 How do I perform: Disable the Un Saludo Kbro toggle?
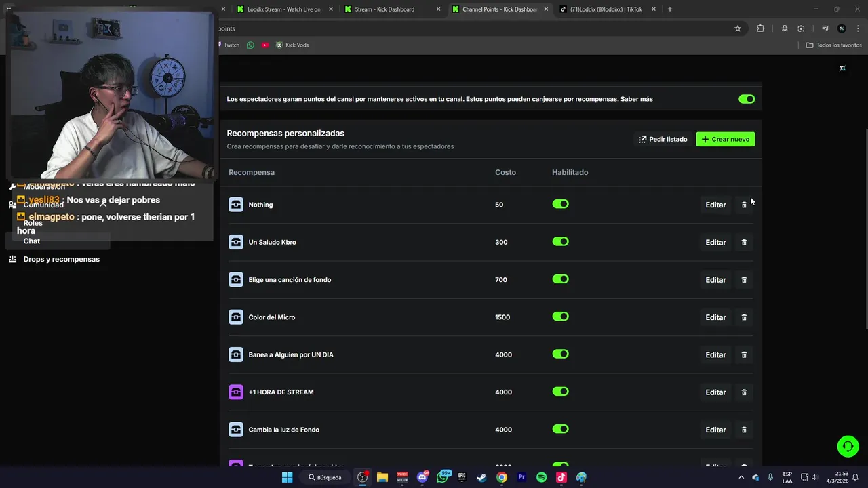click(x=560, y=241)
